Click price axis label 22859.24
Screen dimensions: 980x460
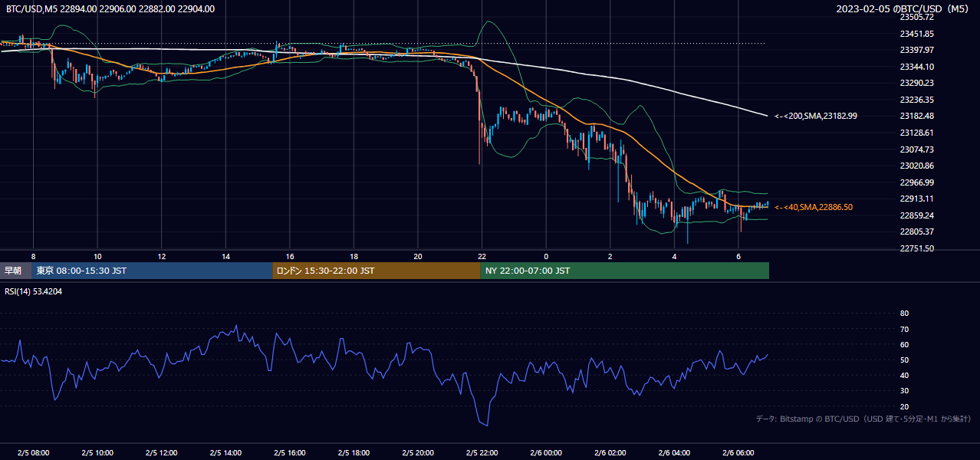[916, 215]
